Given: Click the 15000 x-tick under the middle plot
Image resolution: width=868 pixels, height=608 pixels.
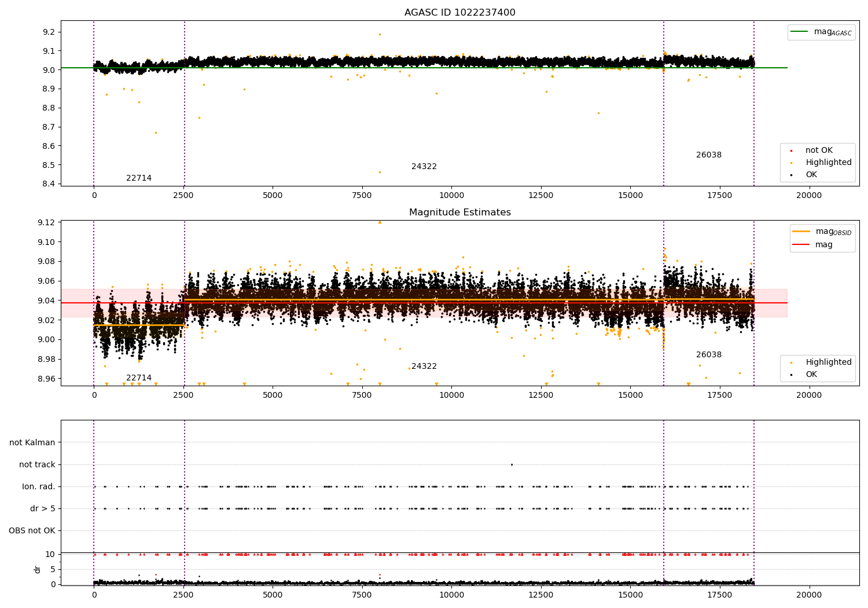Looking at the screenshot, I should (x=630, y=395).
